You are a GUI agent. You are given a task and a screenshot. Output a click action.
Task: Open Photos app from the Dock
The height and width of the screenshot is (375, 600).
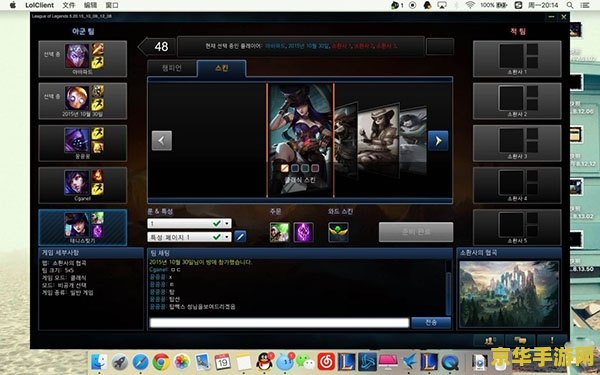point(182,362)
